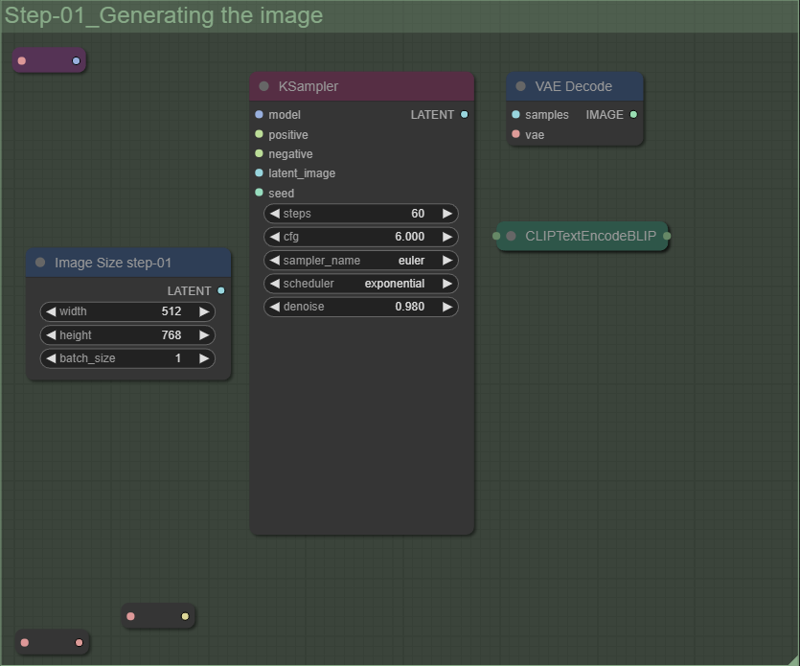Click the KSampler seed input socket

[259, 192]
